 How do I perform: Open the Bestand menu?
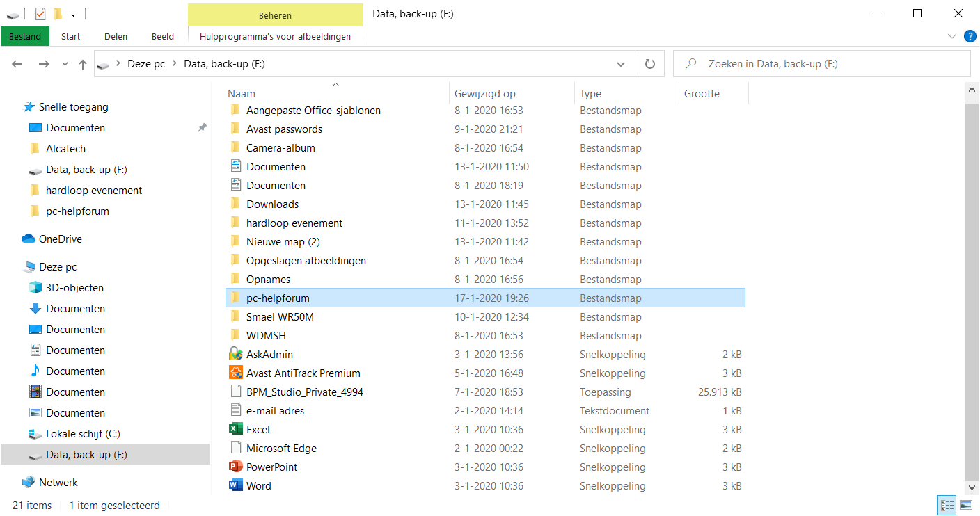coord(25,36)
